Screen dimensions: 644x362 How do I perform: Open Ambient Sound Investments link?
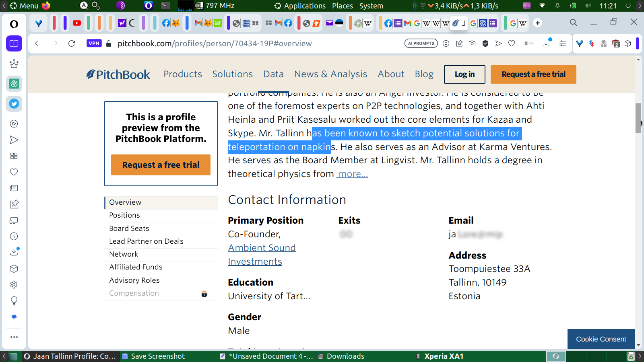point(262,255)
